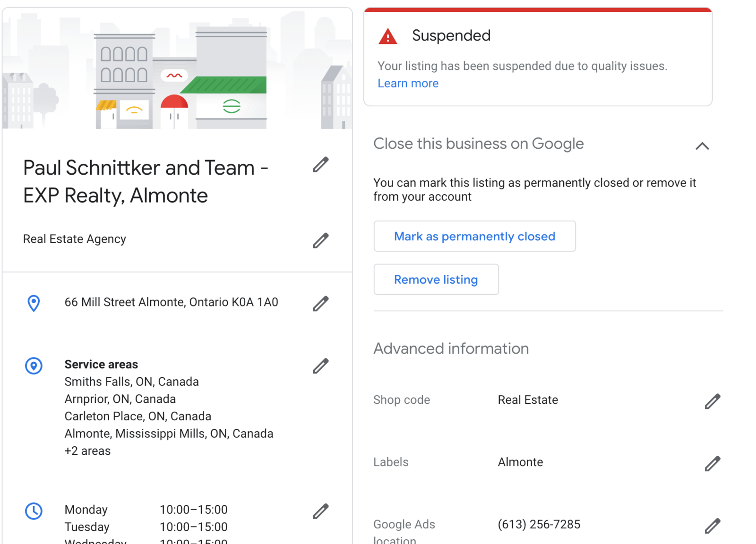Click Almonte, Mississippi Mills service area
The image size is (756, 544).
coord(169,433)
